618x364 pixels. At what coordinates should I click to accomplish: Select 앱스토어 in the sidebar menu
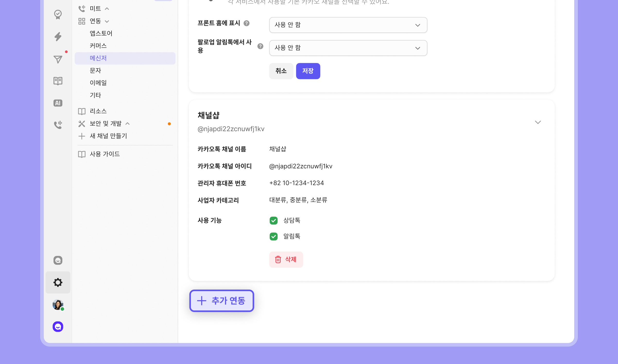coord(101,33)
